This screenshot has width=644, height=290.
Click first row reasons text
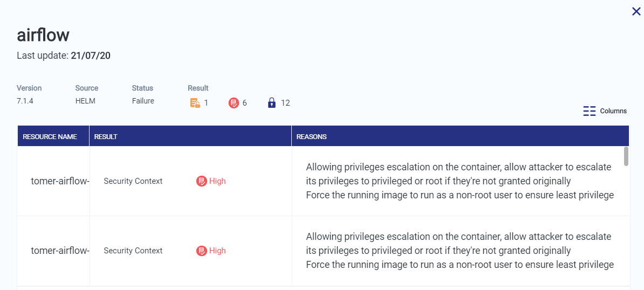coord(460,181)
